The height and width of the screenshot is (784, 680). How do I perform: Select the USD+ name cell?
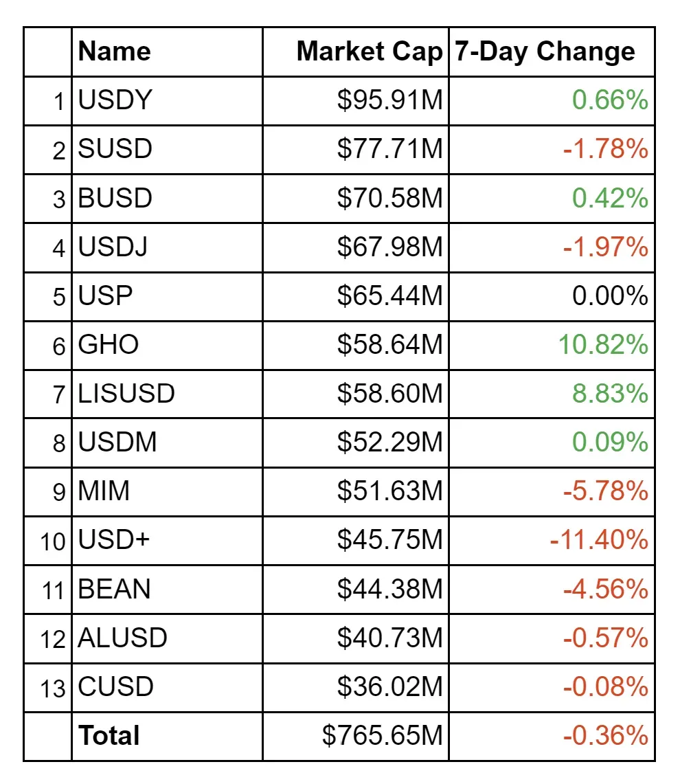point(113,540)
